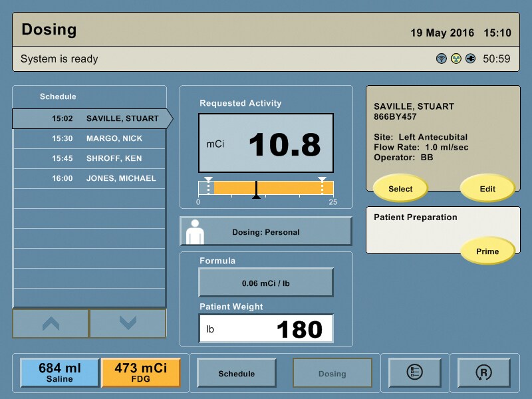Click the 'Operator: BB' line
The height and width of the screenshot is (399, 532).
pos(404,158)
